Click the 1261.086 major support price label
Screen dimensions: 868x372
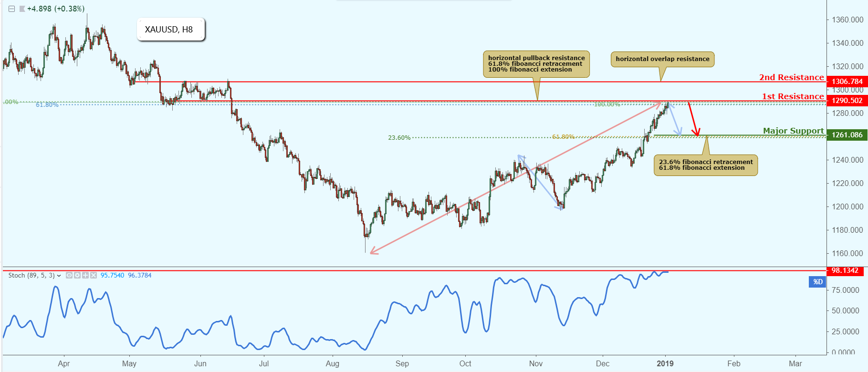click(x=847, y=135)
